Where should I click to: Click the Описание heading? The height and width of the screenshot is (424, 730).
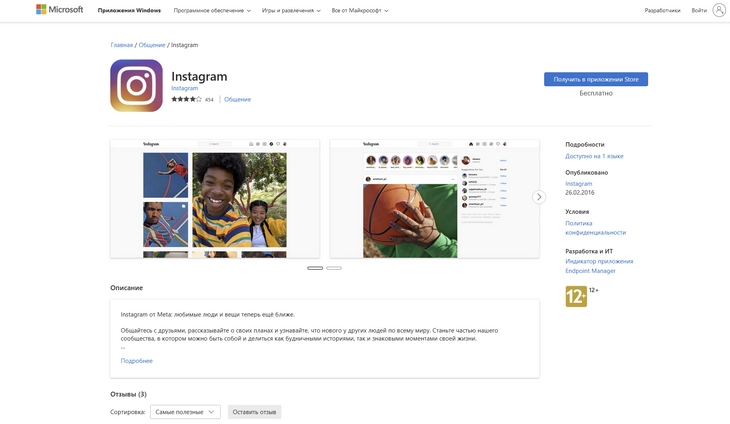point(127,288)
